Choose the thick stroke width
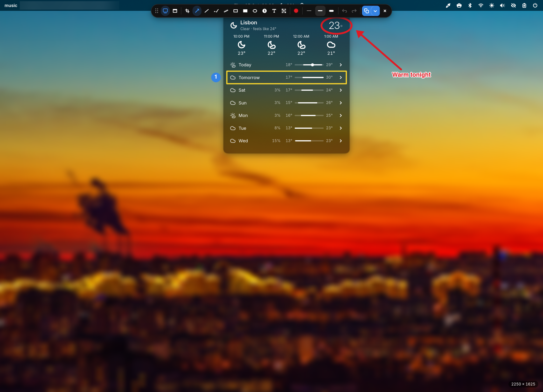The height and width of the screenshot is (392, 543). [x=331, y=11]
